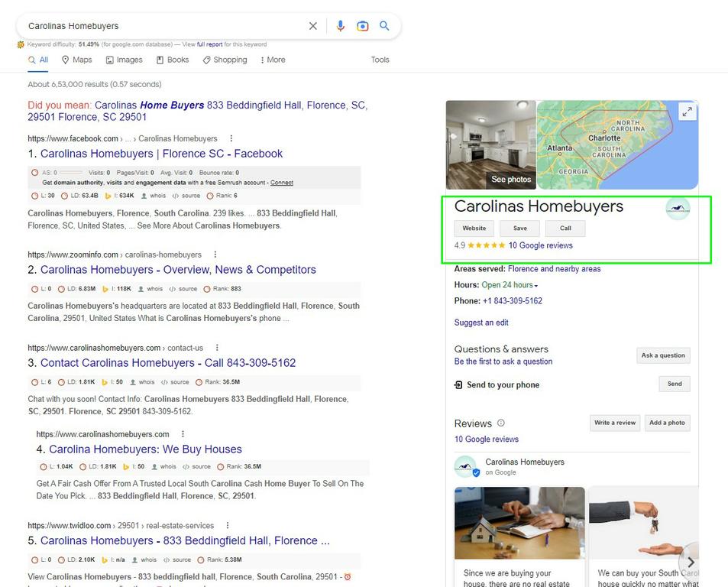
Task: Switch to the Images tab
Action: [x=125, y=60]
